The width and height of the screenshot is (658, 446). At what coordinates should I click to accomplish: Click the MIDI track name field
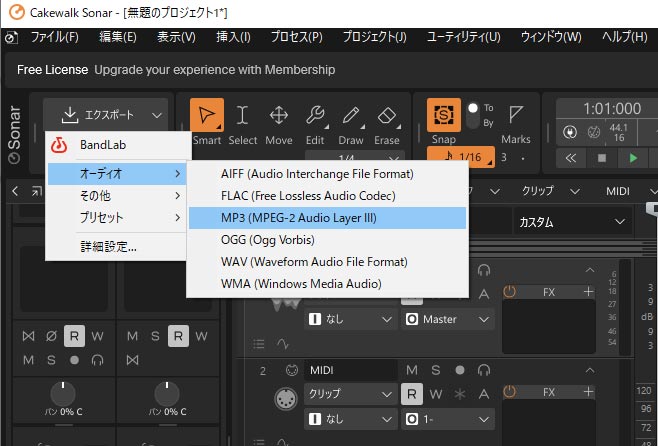(350, 370)
